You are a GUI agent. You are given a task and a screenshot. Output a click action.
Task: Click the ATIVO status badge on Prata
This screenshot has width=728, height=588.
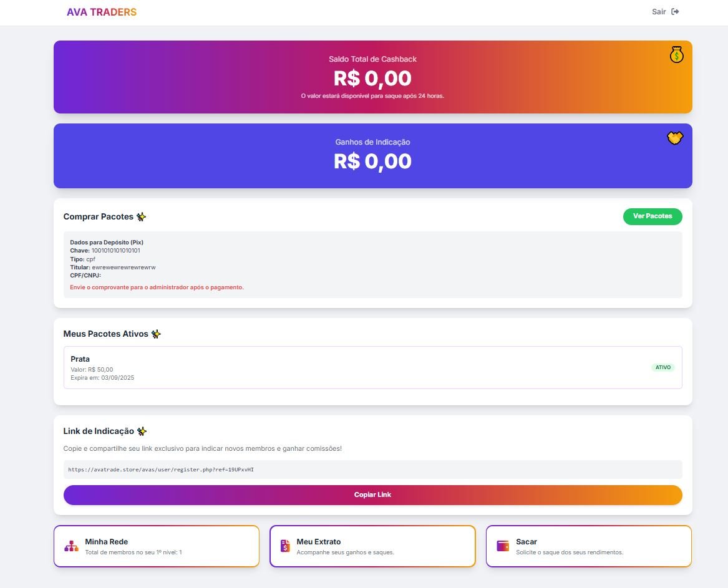(662, 367)
